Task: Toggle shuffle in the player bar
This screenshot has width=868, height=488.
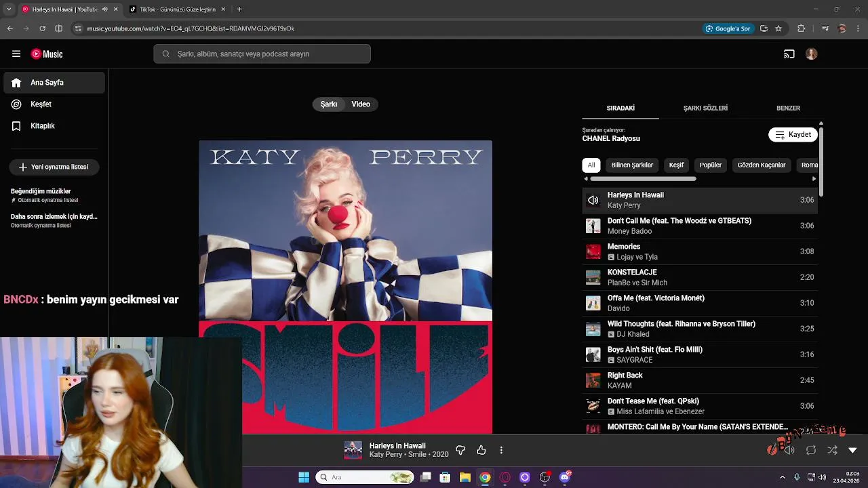Action: 832,450
